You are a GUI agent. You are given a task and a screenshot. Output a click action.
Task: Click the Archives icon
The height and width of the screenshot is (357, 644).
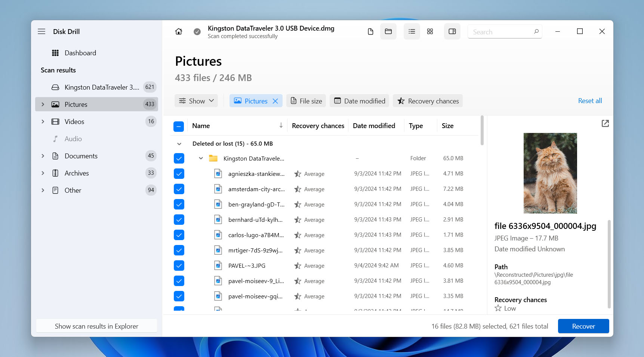coord(55,173)
